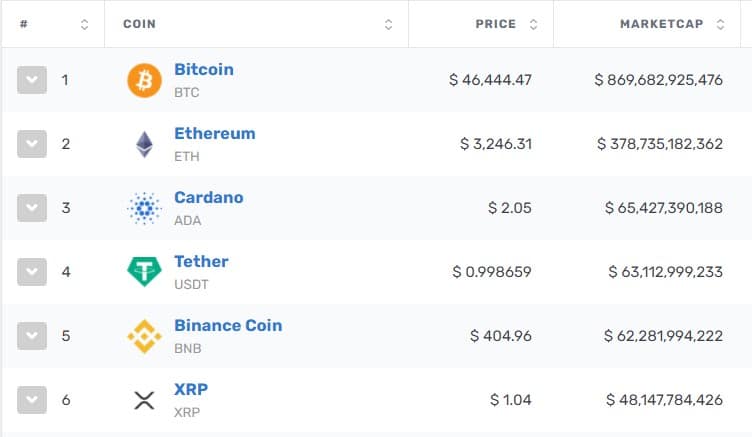Click the yellow Binance Coin logo icon
The height and width of the screenshot is (437, 752).
[x=144, y=336]
